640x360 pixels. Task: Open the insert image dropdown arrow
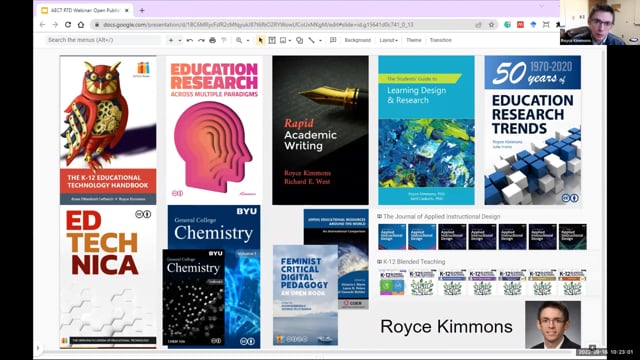point(290,40)
